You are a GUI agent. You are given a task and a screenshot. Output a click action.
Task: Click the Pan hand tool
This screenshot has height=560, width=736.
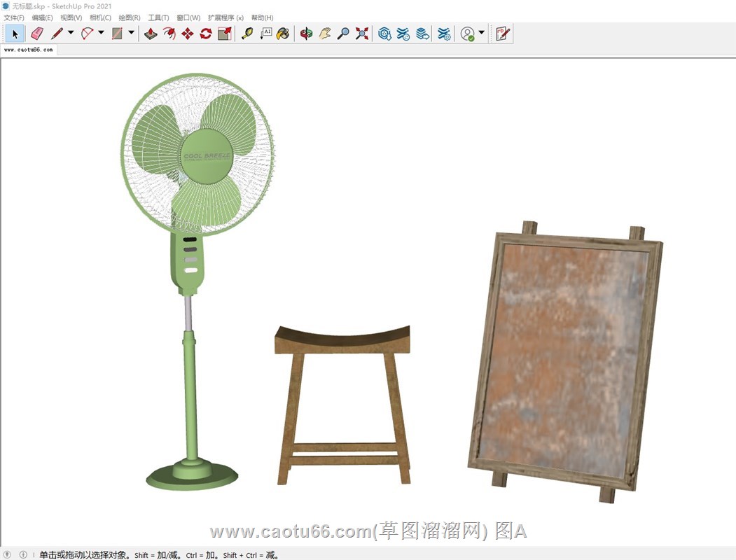click(325, 34)
